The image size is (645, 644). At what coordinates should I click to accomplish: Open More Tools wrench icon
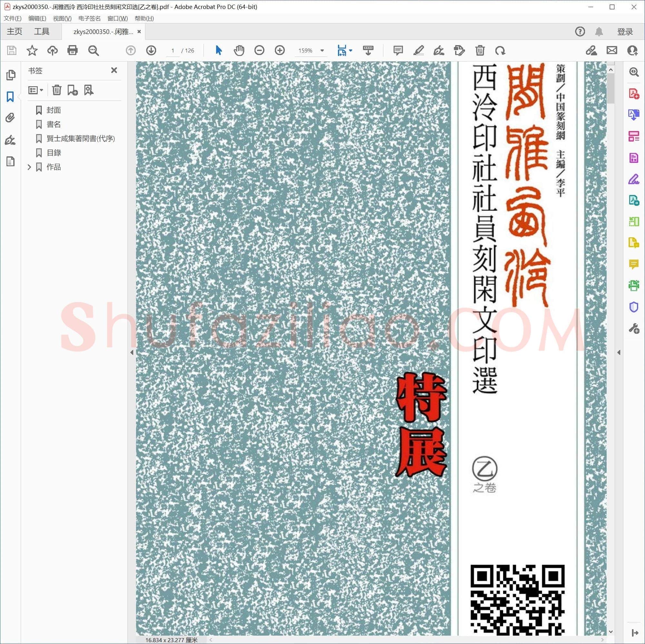[x=634, y=329]
